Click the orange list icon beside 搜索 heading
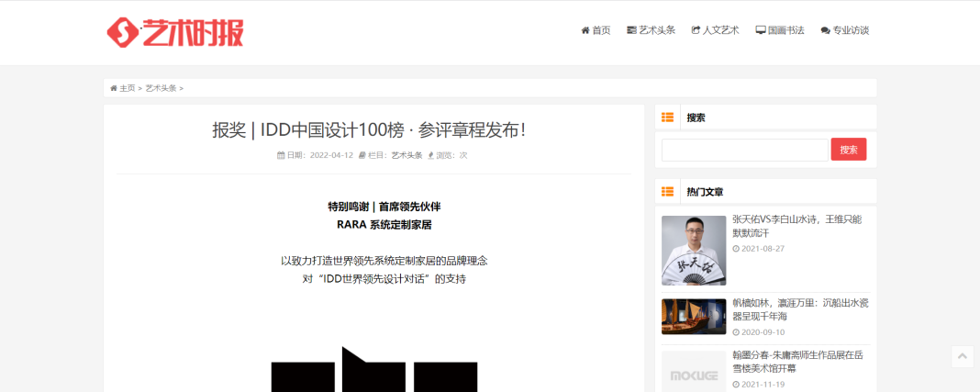The height and width of the screenshot is (392, 980). coord(667,117)
